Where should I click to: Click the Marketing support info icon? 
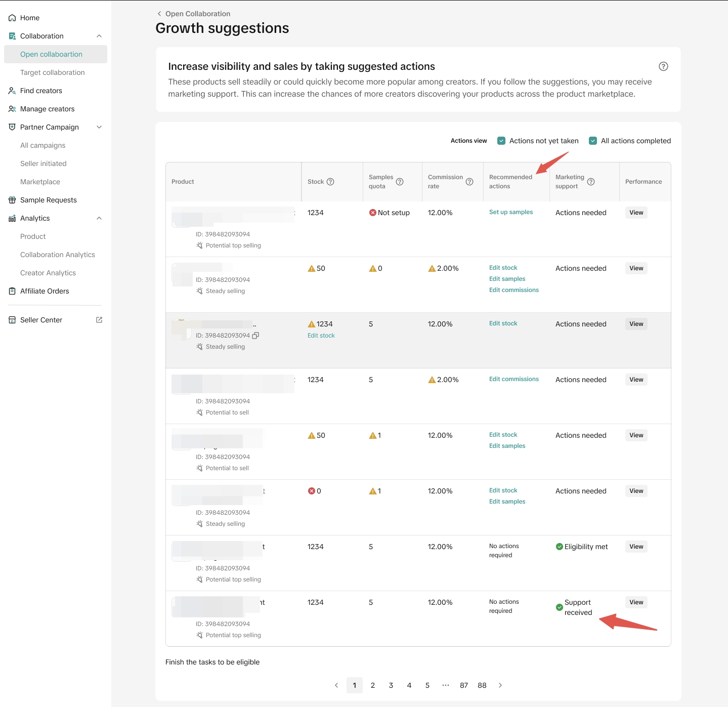click(591, 182)
